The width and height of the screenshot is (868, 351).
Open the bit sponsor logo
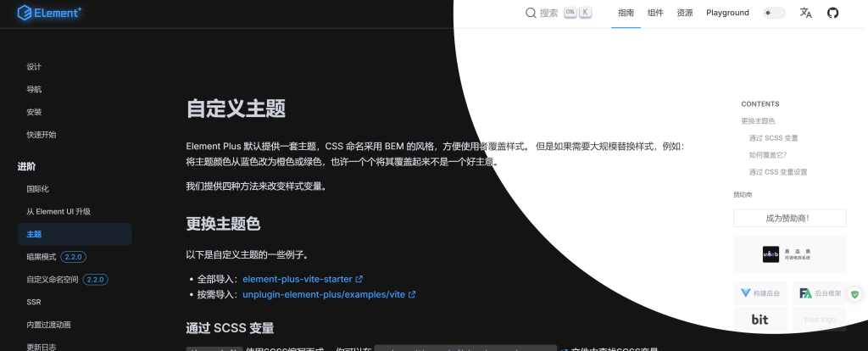pyautogui.click(x=759, y=320)
